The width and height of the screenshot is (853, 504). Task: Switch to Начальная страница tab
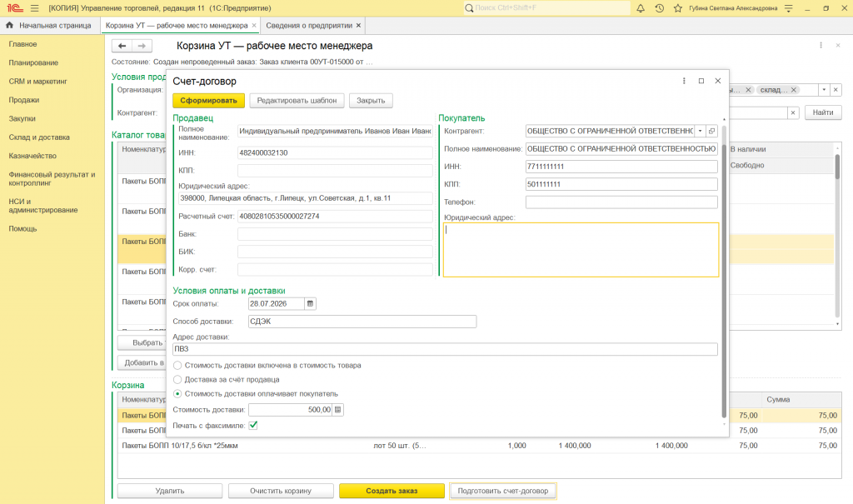point(49,26)
